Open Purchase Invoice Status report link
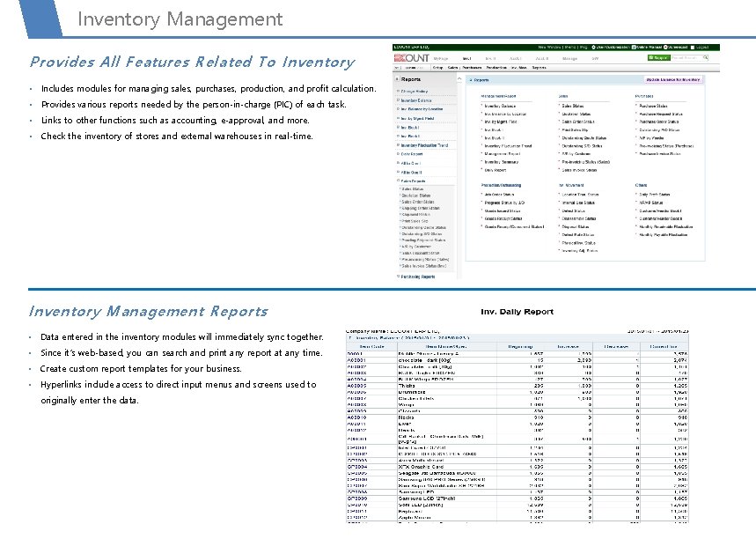The height and width of the screenshot is (539, 756). 659,154
